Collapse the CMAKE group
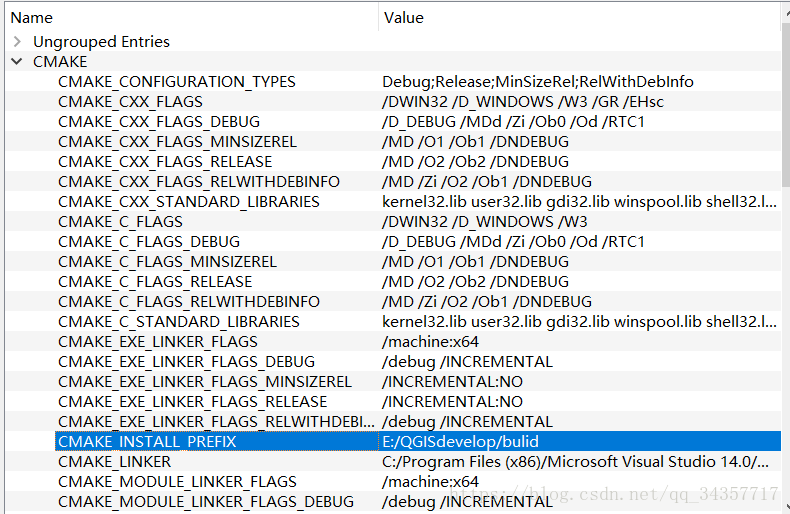The image size is (790, 514). tap(17, 61)
